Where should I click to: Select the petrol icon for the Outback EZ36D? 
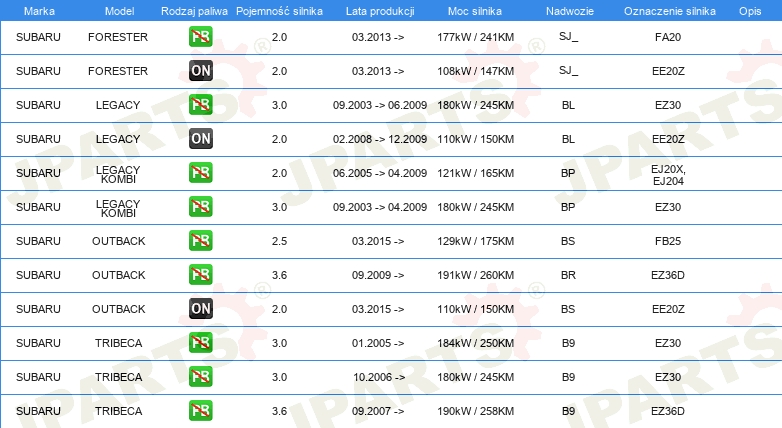pos(200,275)
